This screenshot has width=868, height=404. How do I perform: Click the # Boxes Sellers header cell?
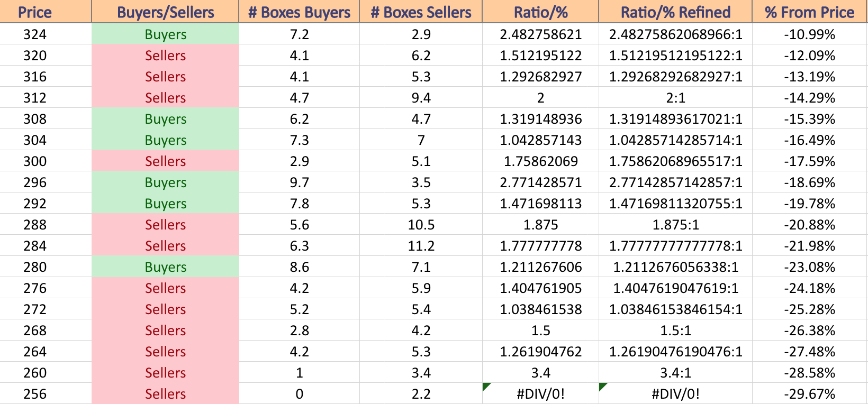421,12
